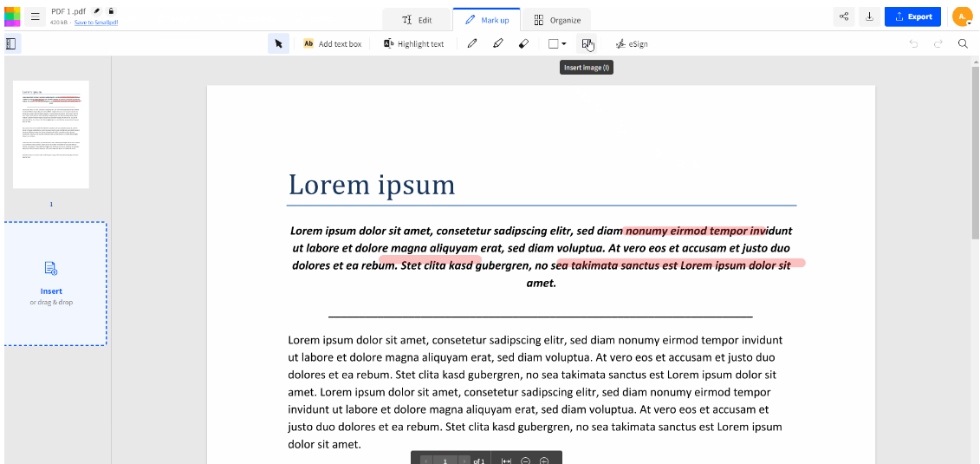Redo the last action

coord(938,43)
